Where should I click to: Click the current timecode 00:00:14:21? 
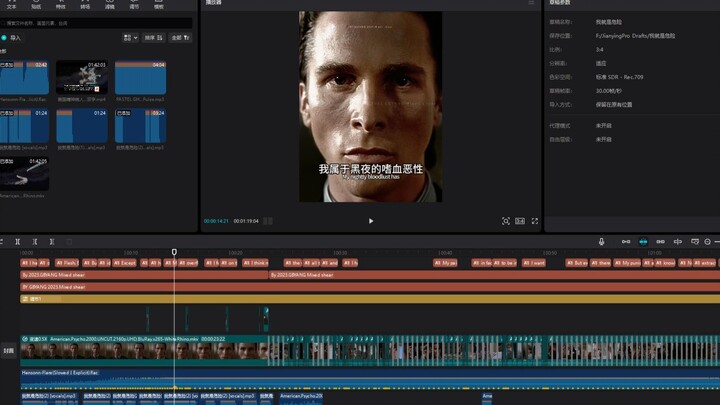[216, 221]
